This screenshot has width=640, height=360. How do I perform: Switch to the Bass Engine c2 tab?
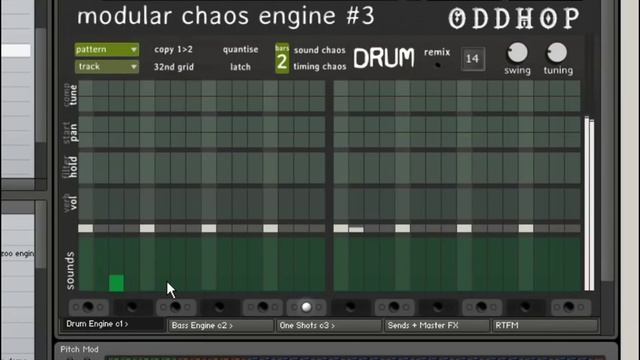(220, 325)
